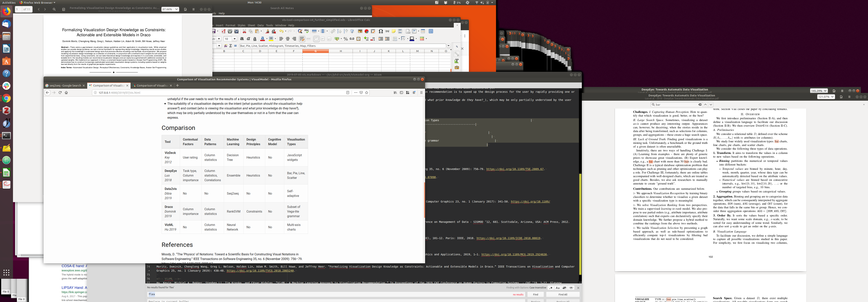Click the Firefox reload page icon
This screenshot has height=302, width=868.
[60, 93]
